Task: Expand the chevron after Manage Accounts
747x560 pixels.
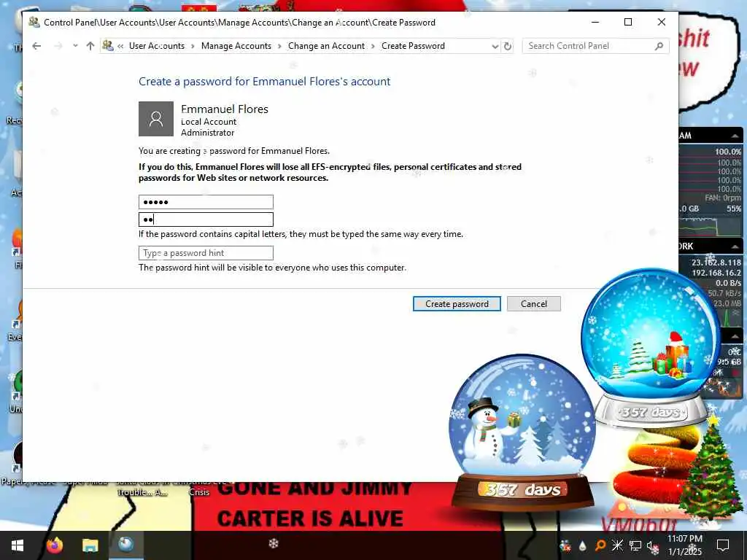Action: click(x=279, y=46)
